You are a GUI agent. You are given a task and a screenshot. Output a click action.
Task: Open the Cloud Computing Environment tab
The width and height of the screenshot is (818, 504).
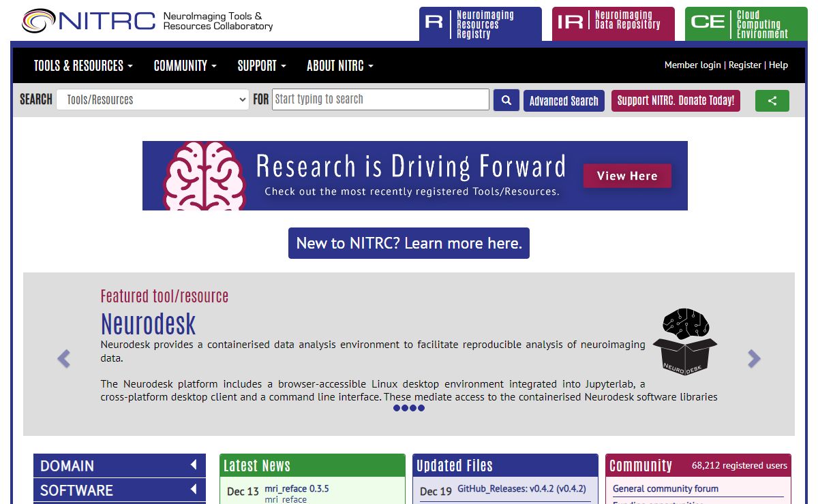coord(746,24)
